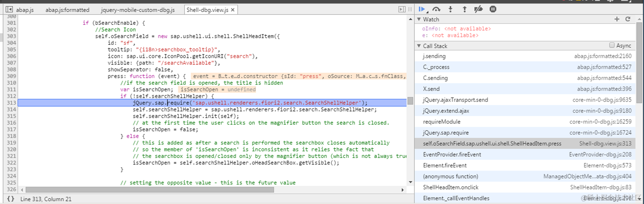Select the C._process call stack frame

coord(525,67)
